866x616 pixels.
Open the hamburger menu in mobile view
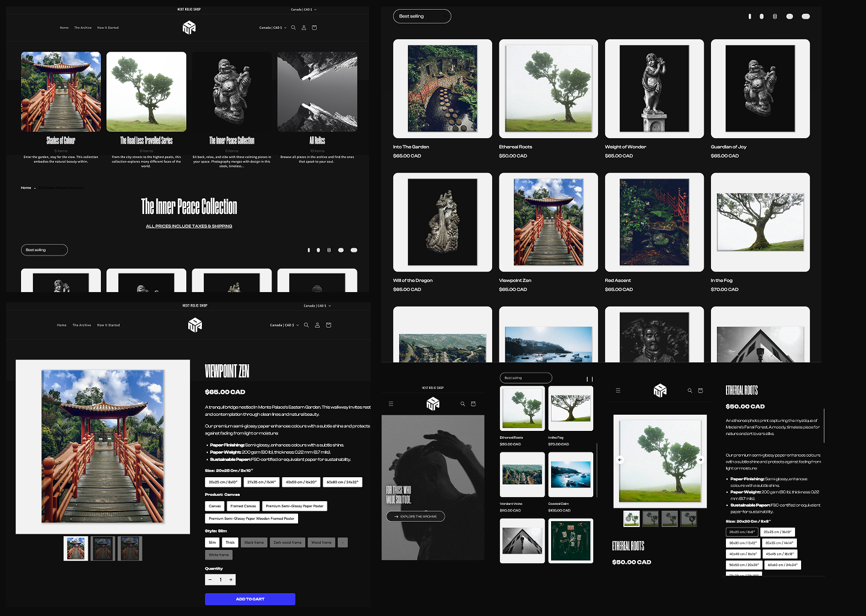pyautogui.click(x=391, y=404)
